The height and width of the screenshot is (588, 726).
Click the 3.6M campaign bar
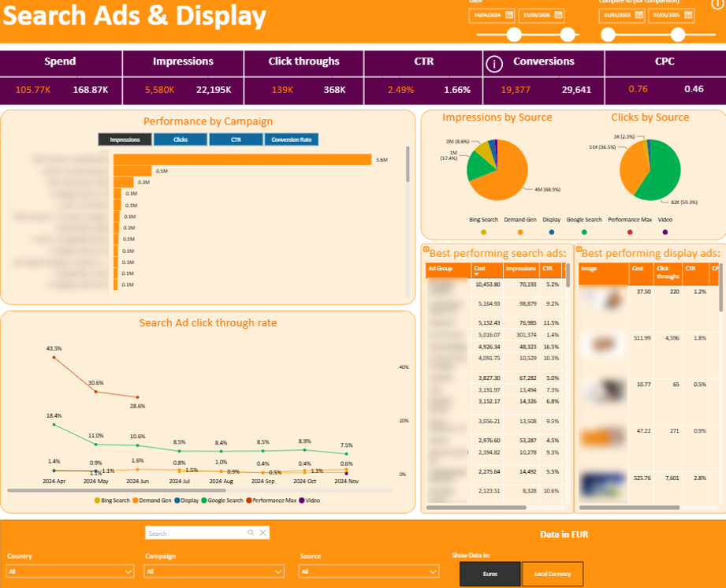[243, 159]
